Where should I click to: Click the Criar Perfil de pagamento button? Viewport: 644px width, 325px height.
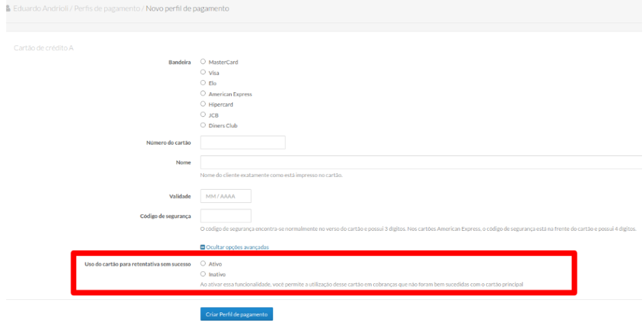click(x=236, y=314)
